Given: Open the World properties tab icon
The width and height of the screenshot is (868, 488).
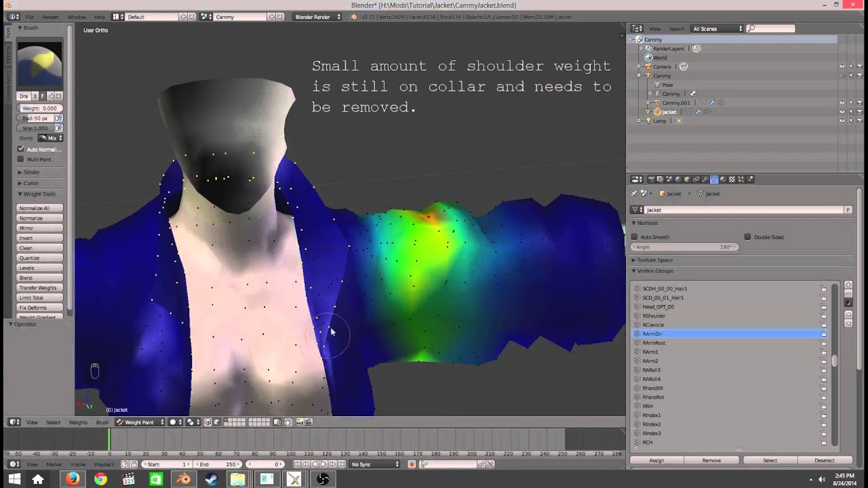Looking at the screenshot, I should coord(677,180).
